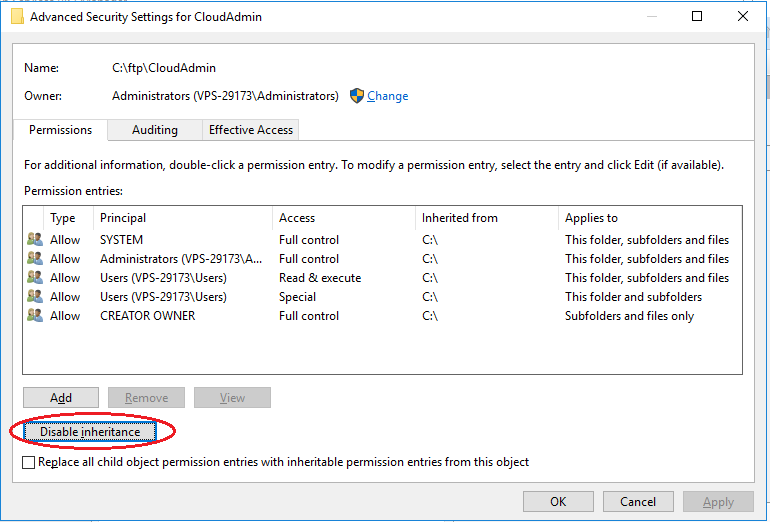
Task: Click the user group icon for SYSTEM
Action: [x=35, y=240]
